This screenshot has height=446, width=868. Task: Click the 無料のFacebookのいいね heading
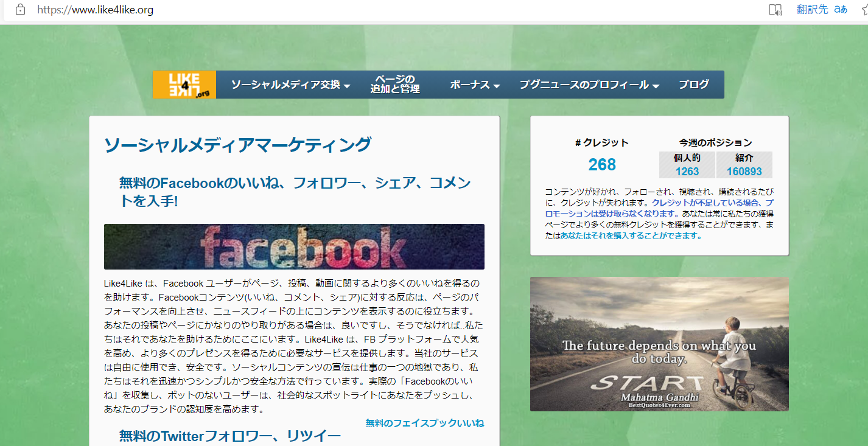point(295,192)
